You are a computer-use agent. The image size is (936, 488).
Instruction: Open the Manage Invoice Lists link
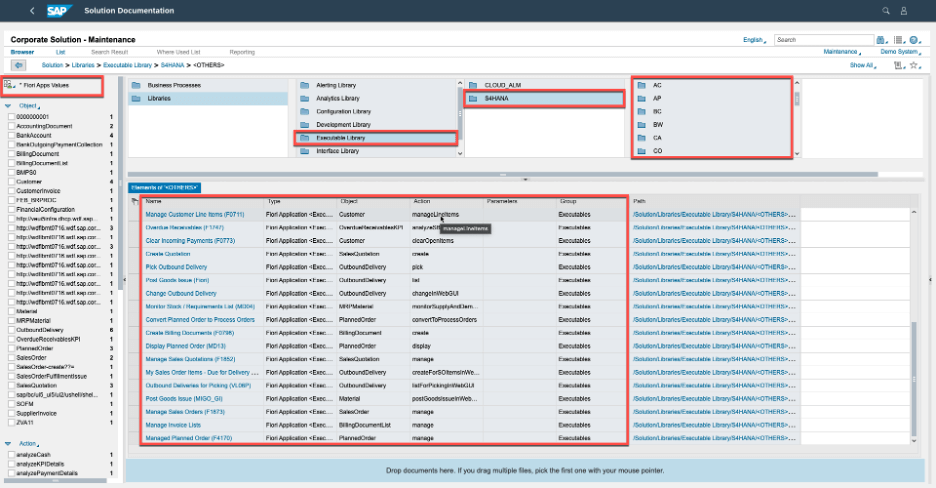point(173,425)
